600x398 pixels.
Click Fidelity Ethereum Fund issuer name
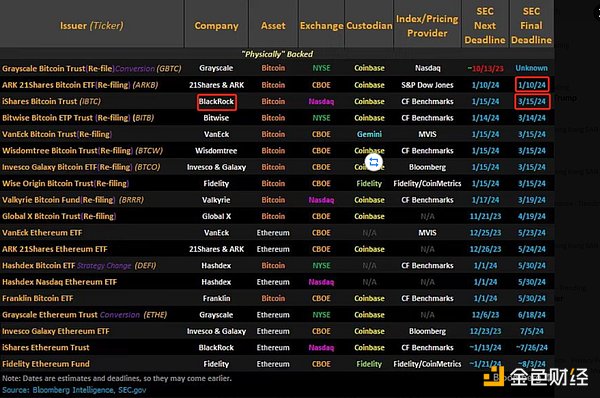(x=46, y=364)
